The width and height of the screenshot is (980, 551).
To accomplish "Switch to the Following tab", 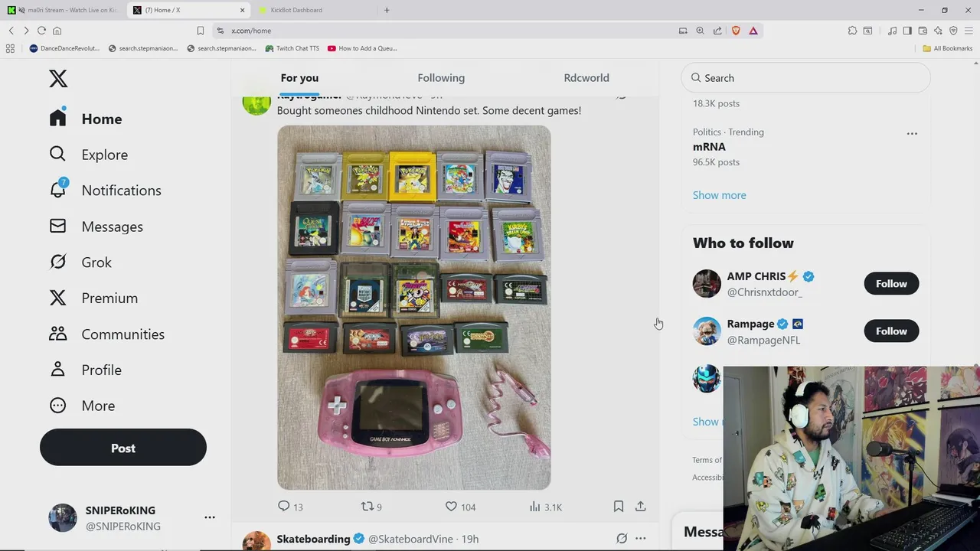I will point(441,78).
